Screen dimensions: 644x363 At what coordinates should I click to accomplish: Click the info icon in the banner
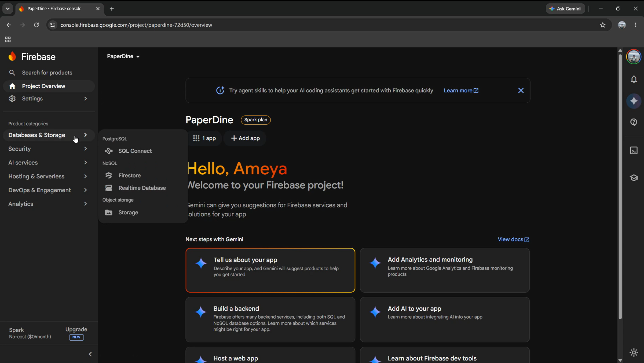220,91
